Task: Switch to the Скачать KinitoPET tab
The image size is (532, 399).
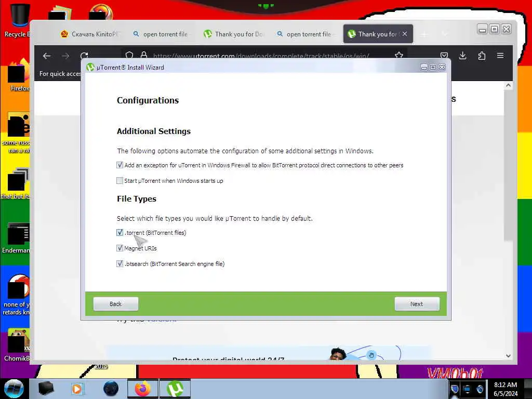Action: pyautogui.click(x=89, y=34)
